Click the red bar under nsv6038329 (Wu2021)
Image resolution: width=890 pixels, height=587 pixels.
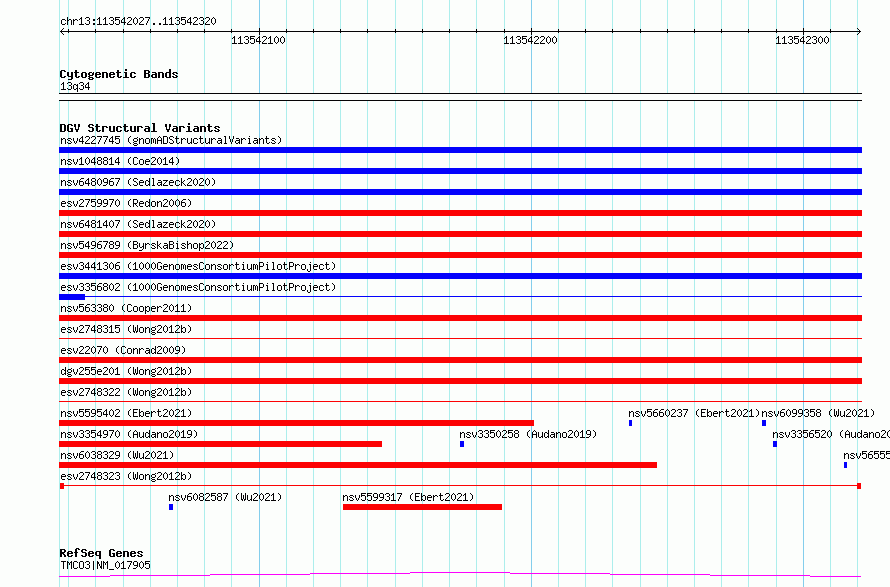(358, 465)
